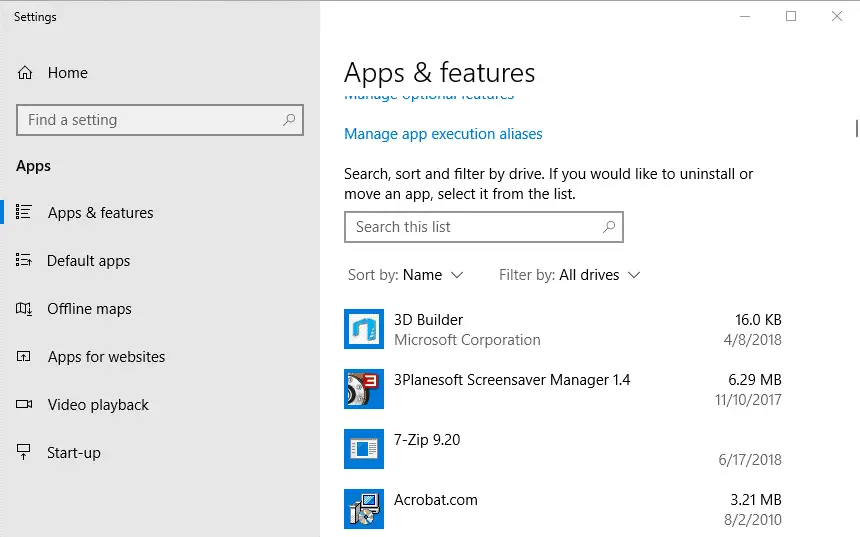Open the Sort by Name dropdown
Screen dimensions: 860x537
[x=406, y=275]
